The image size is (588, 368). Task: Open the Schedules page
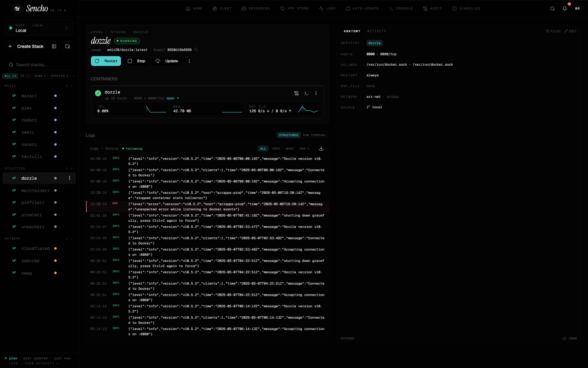(x=466, y=9)
